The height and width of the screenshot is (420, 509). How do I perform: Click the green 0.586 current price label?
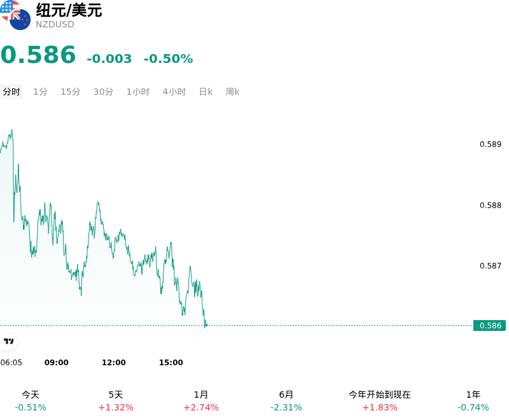pyautogui.click(x=489, y=326)
